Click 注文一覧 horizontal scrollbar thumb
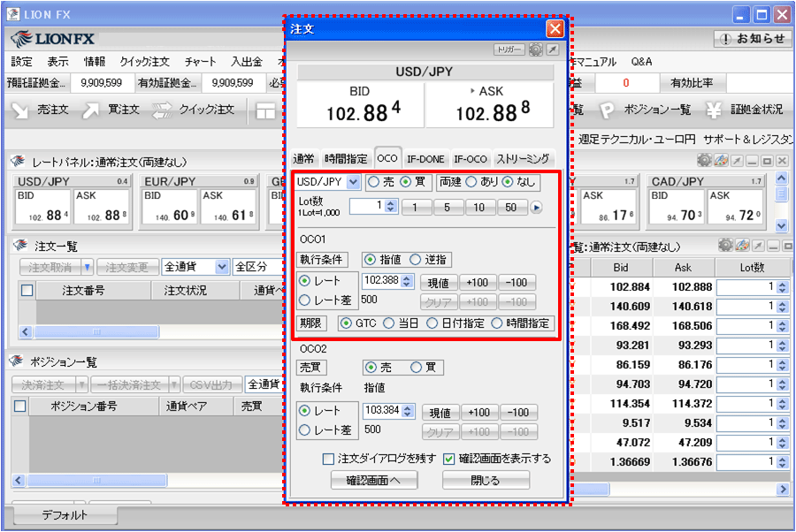This screenshot has height=532, width=796. pyautogui.click(x=97, y=332)
